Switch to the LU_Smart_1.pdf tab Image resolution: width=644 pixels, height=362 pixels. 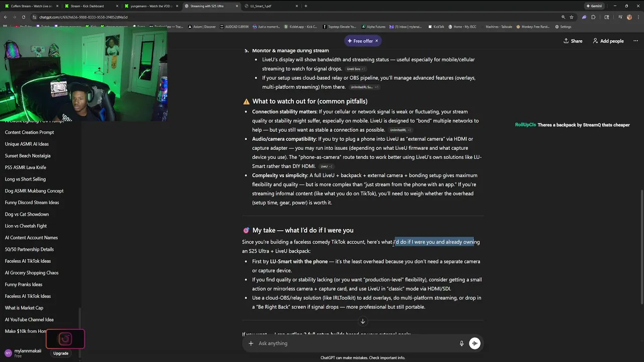pyautogui.click(x=270, y=6)
